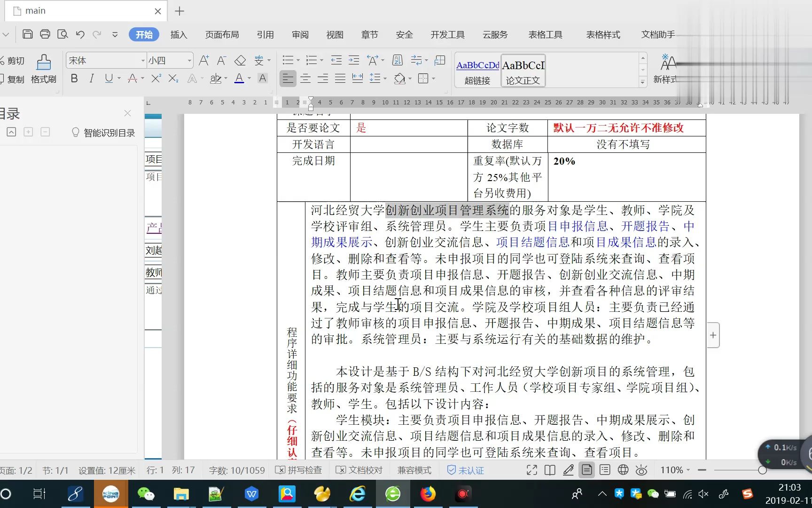Viewport: 812px width, 508px height.
Task: Toggle underline formatting
Action: [108, 79]
